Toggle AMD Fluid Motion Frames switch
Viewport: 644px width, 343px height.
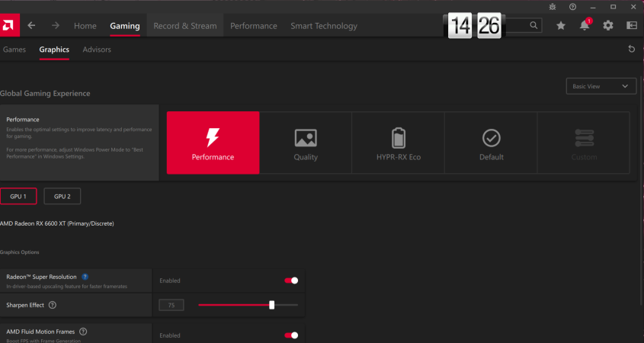291,335
